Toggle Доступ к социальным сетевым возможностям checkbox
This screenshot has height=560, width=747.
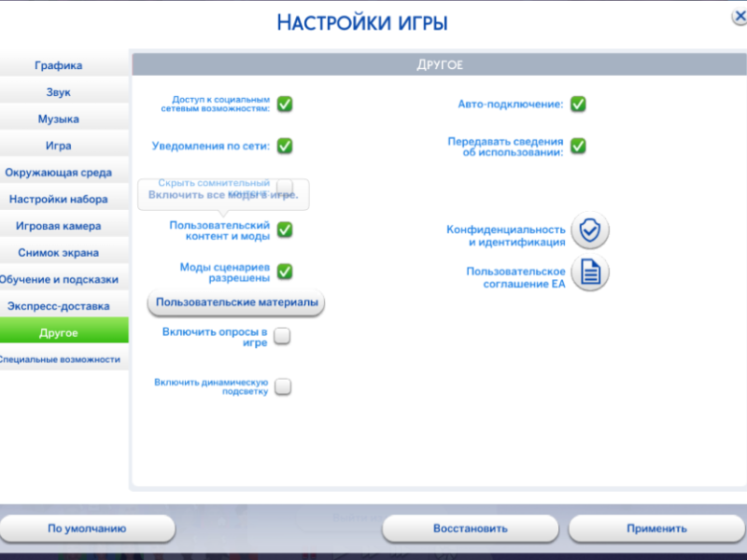(285, 104)
